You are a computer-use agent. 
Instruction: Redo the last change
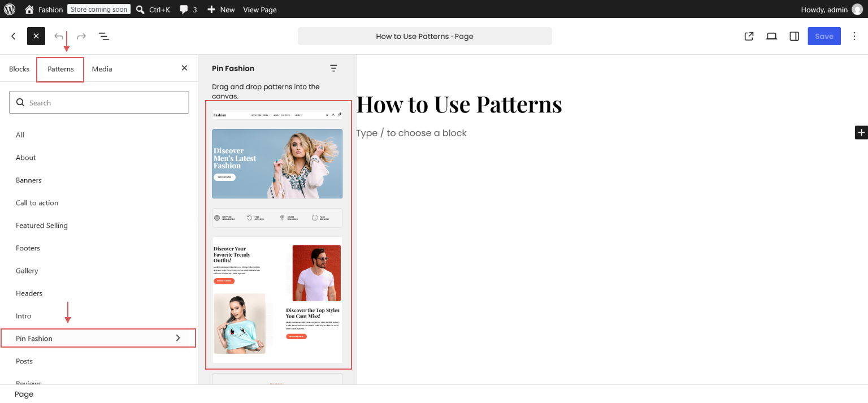tap(81, 36)
